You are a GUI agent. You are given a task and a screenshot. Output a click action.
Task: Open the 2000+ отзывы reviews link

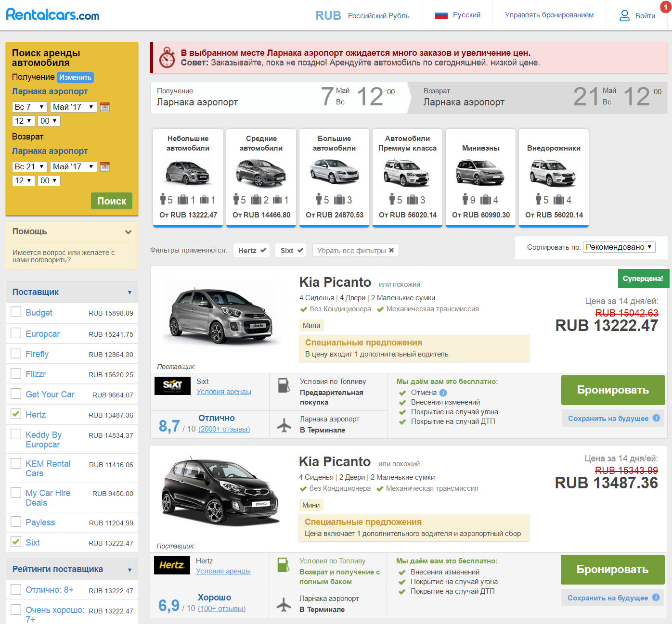224,429
